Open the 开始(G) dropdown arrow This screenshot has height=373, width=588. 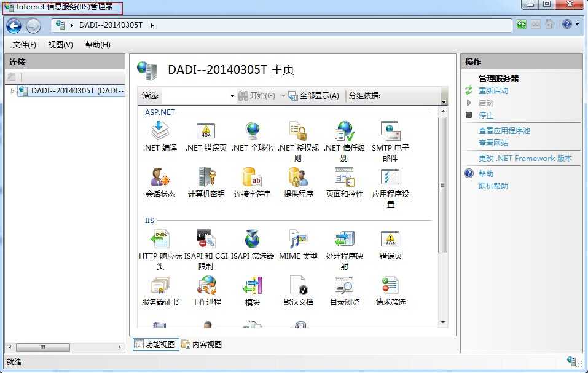click(283, 96)
